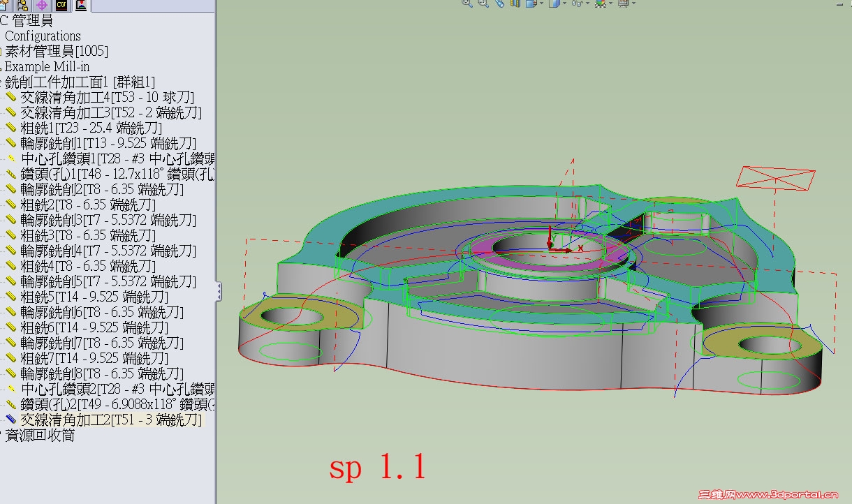The image size is (852, 504).
Task: Click the icon of 輪廓銑削4 operation
Action: [11, 251]
